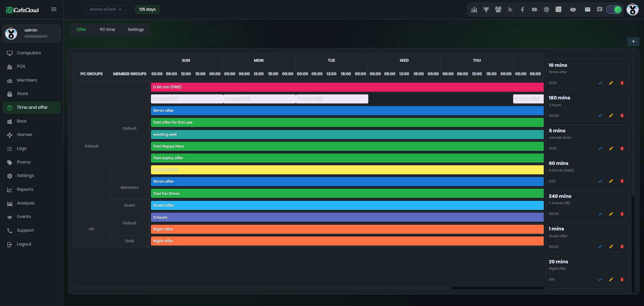
Task: Click the Facebook icon in the header
Action: [522, 9]
